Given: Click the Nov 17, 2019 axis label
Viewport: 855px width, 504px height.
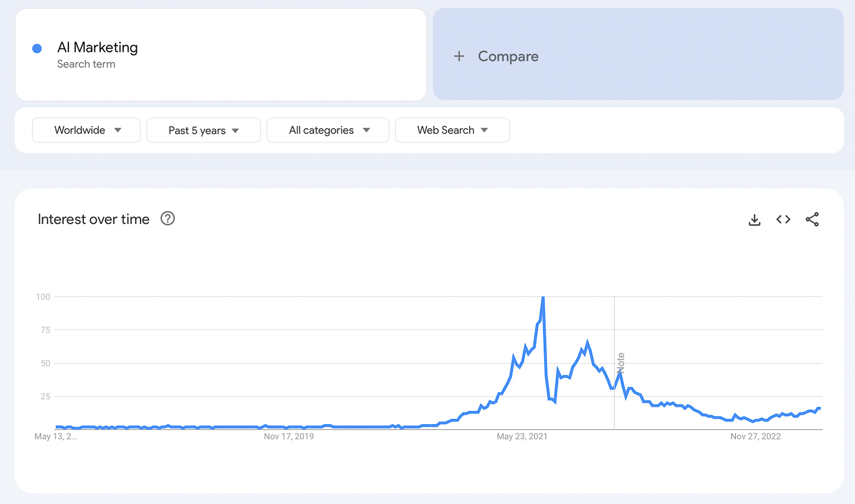Looking at the screenshot, I should (288, 437).
